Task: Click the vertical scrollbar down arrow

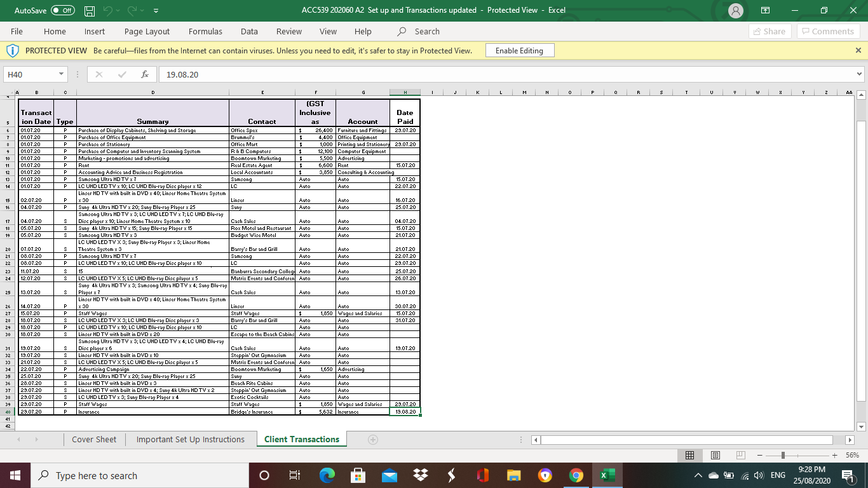Action: tap(862, 426)
